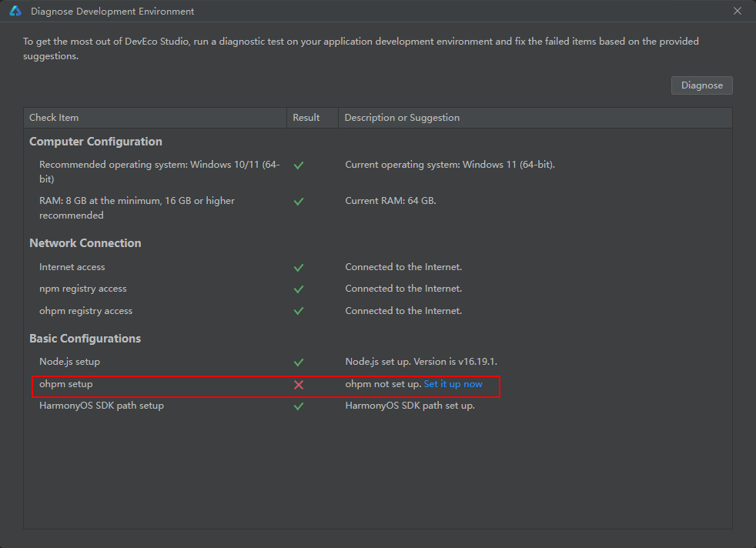Select the 'HarmonyOS SDK path setup' check item

point(102,406)
